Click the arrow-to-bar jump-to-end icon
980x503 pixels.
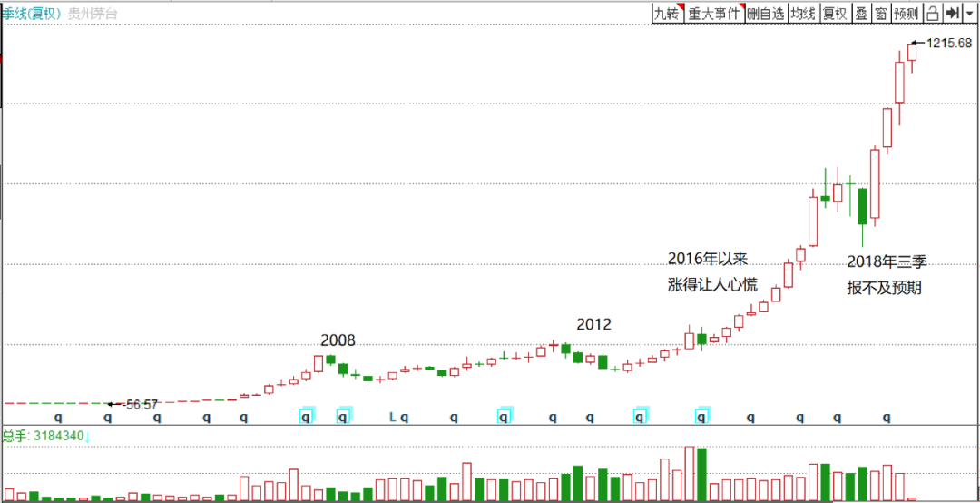pos(952,13)
